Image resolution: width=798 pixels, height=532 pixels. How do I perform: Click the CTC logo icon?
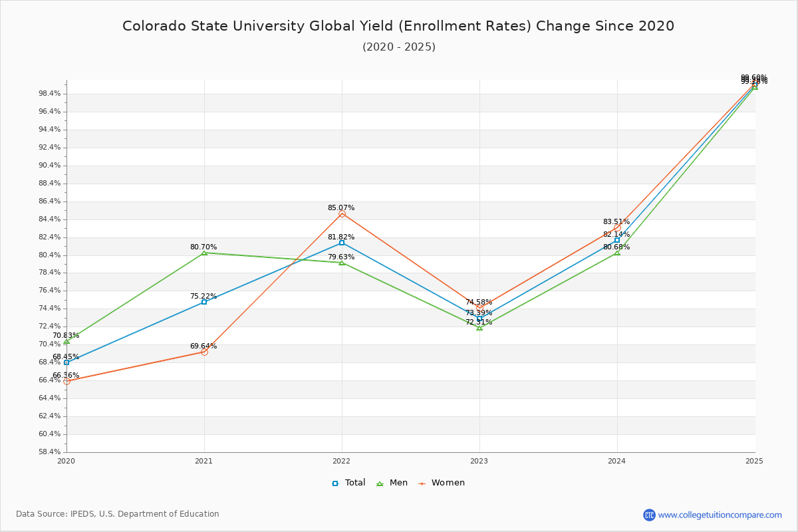coord(649,515)
